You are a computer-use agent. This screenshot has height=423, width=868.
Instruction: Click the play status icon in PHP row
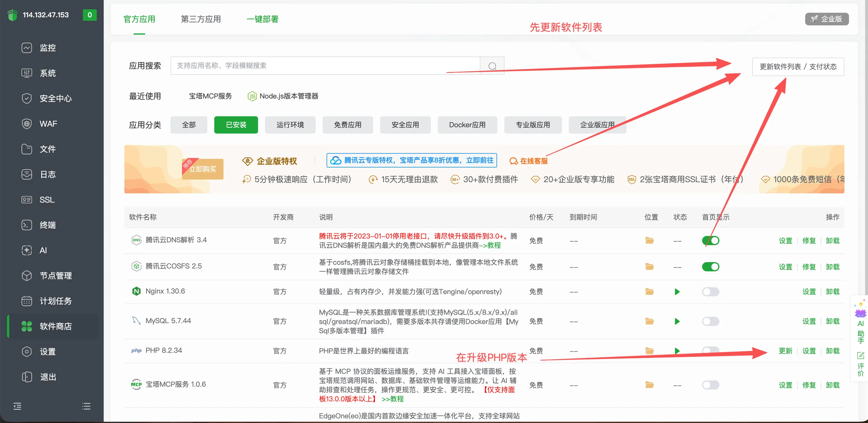[677, 351]
